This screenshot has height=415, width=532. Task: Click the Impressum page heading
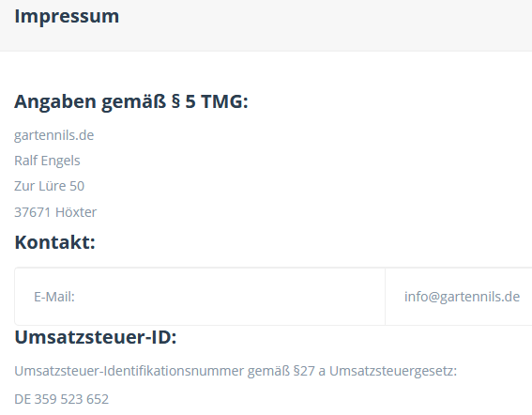coord(67,16)
